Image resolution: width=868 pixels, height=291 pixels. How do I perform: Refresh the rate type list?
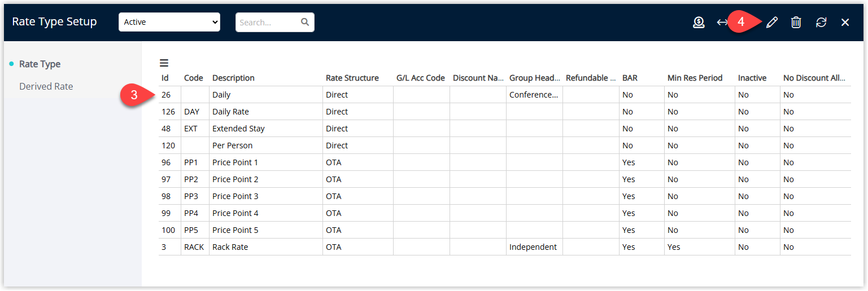(821, 23)
